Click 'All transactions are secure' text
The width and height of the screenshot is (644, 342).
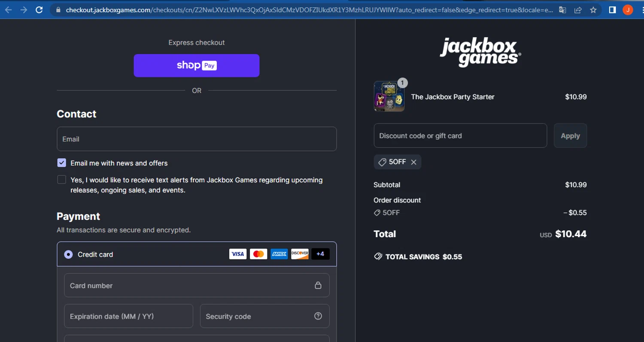point(124,230)
